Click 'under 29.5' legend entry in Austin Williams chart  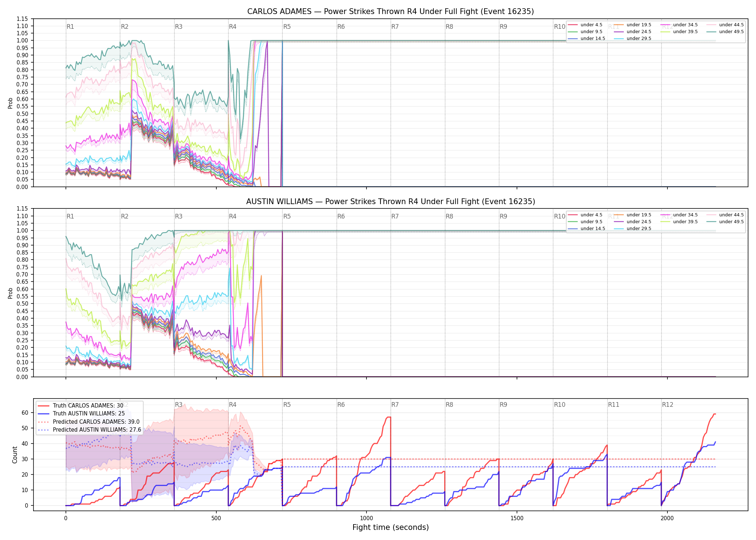click(x=633, y=229)
